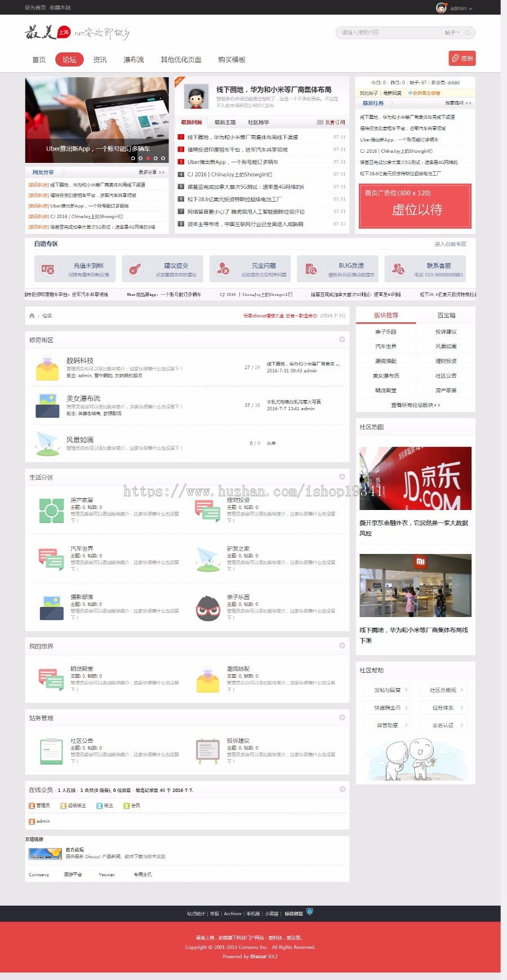Open the 手机版 footer link

pyautogui.click(x=253, y=914)
